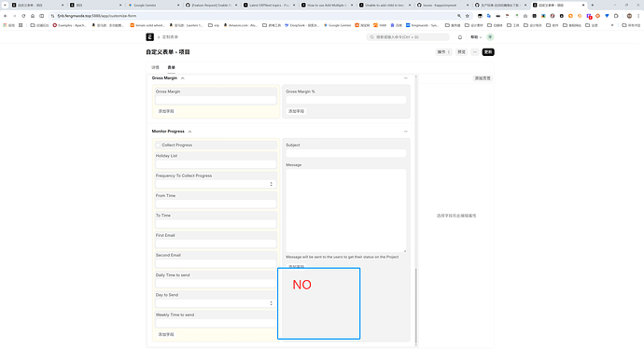This screenshot has height=350, width=644.
Task: Click the Message text area
Action: pos(346,210)
